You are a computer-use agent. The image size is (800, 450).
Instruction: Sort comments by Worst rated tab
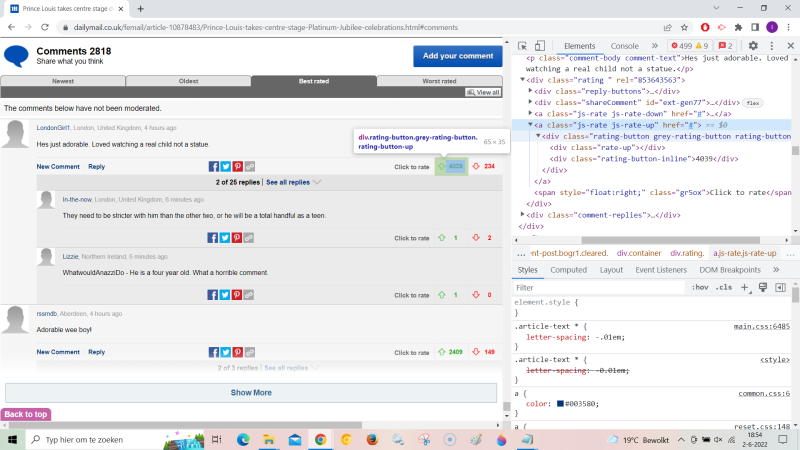(440, 80)
